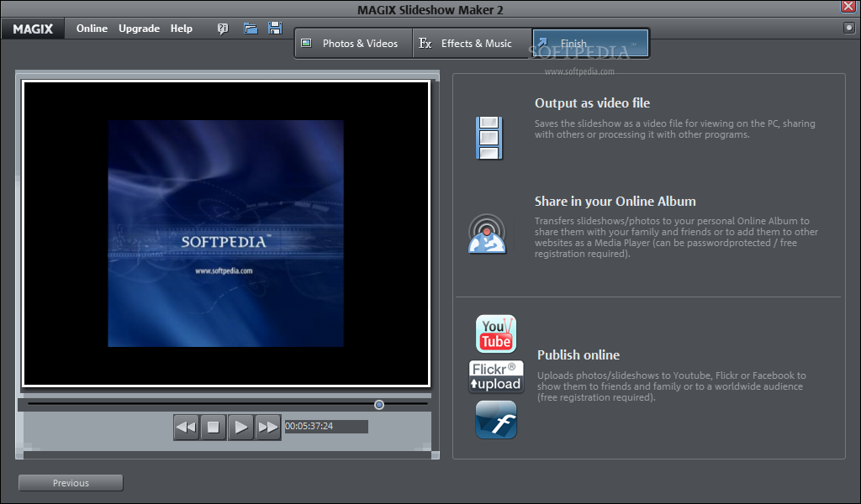The height and width of the screenshot is (504, 861).
Task: Switch to the Photos & Videos tab
Action: pyautogui.click(x=354, y=44)
